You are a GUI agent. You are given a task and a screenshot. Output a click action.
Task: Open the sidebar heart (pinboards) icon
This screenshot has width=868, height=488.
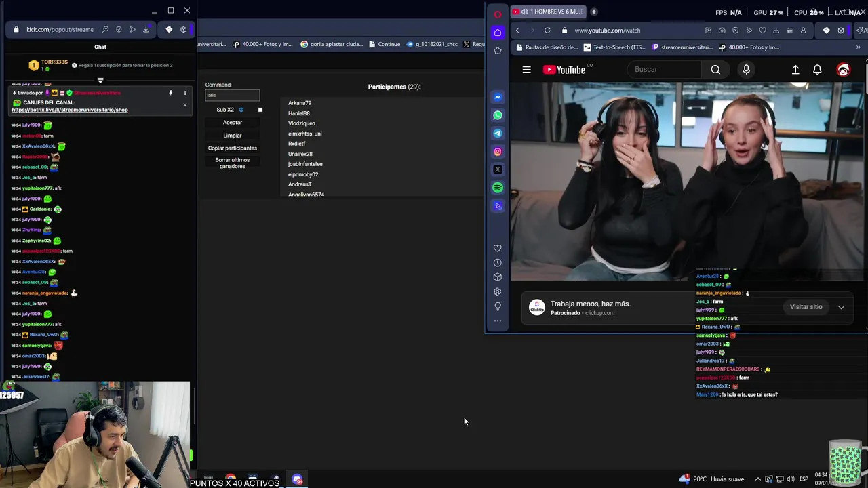(x=498, y=248)
